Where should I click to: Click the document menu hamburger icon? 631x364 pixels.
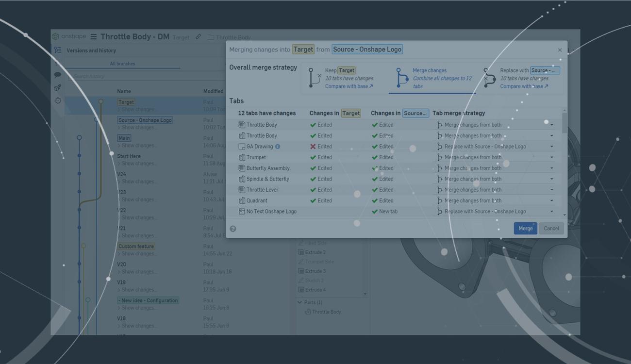[x=93, y=37]
